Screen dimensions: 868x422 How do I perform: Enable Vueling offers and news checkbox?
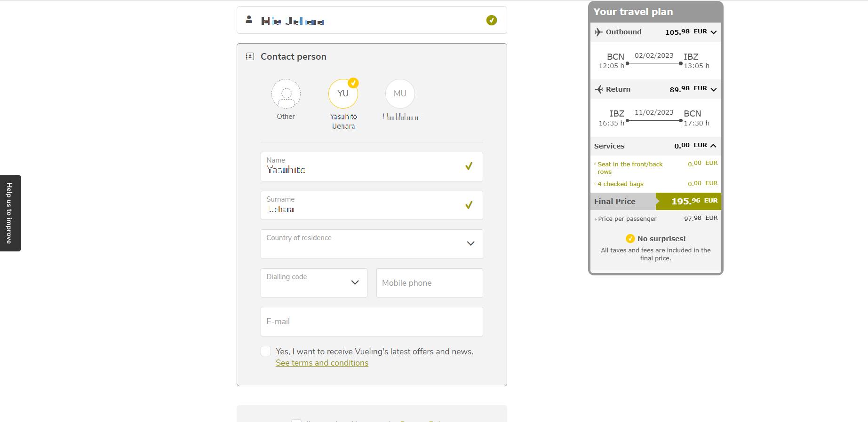[266, 352]
